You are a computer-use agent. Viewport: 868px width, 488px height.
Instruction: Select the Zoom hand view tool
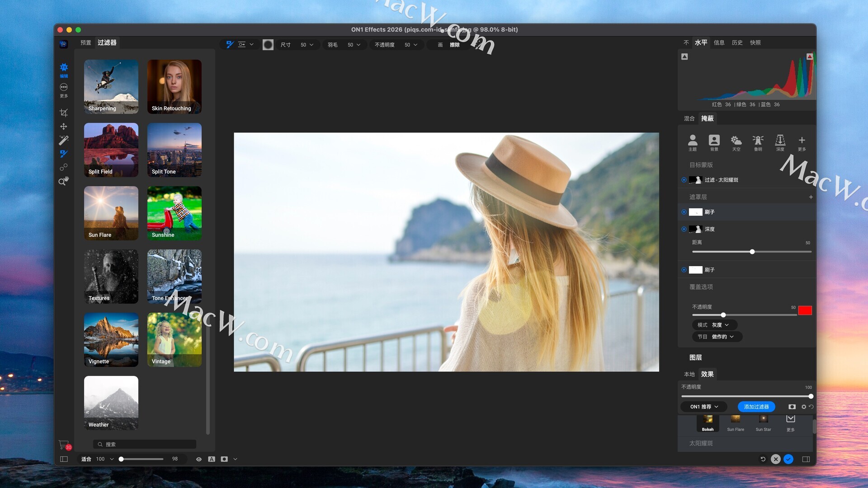(x=64, y=181)
